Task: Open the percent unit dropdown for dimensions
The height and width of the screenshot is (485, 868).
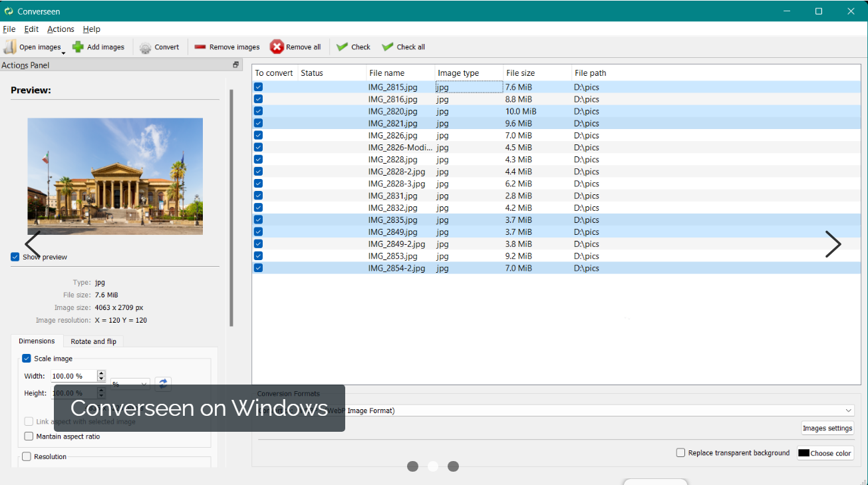Action: [x=130, y=385]
